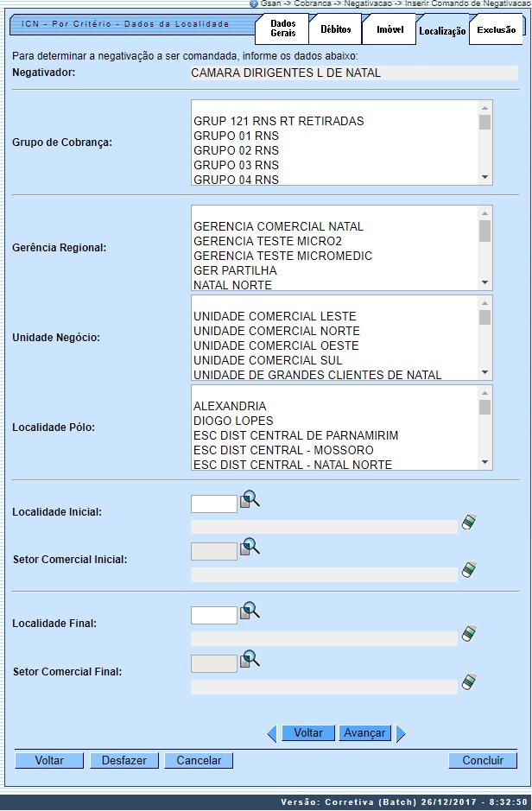This screenshot has height=811, width=532.
Task: Click right arrow beside Avançar button
Action: [x=400, y=733]
